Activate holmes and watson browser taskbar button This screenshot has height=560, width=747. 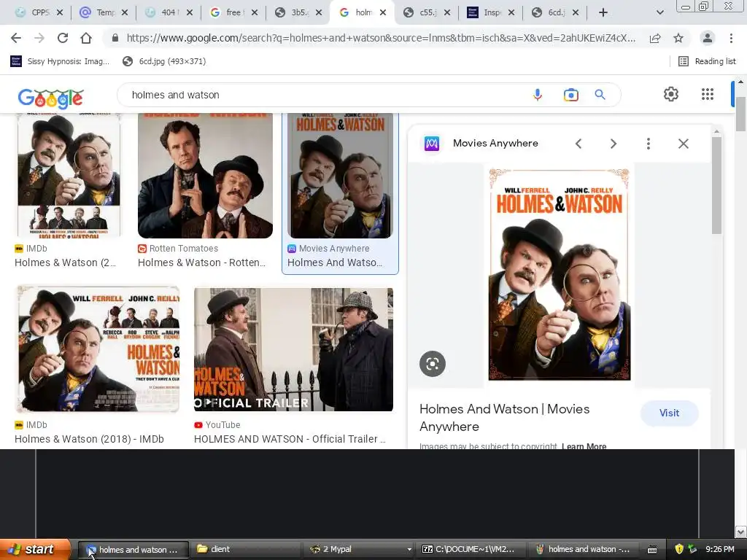pyautogui.click(x=133, y=550)
